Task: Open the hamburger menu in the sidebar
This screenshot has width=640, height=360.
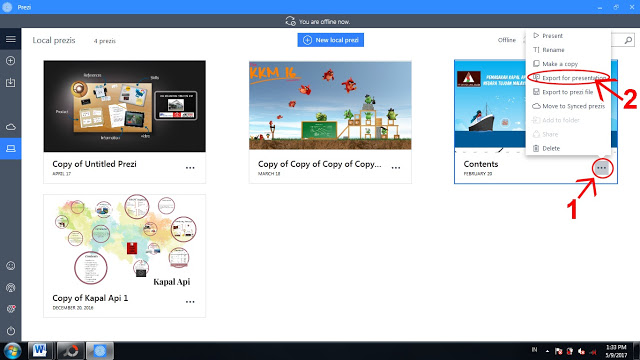Action: (11, 39)
